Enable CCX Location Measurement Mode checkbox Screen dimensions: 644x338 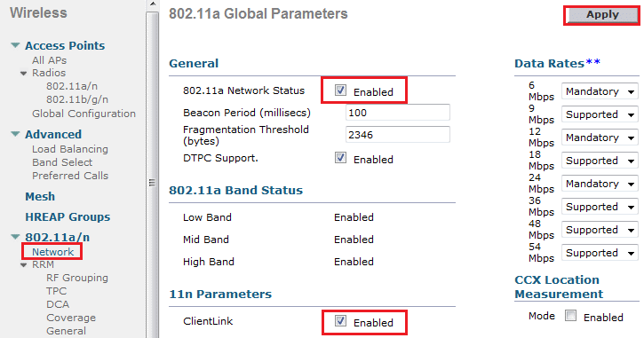pyautogui.click(x=570, y=316)
